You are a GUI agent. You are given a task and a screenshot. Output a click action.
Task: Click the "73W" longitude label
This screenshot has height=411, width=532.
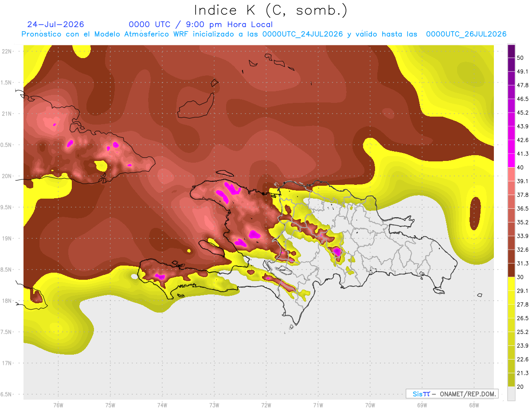214,405
